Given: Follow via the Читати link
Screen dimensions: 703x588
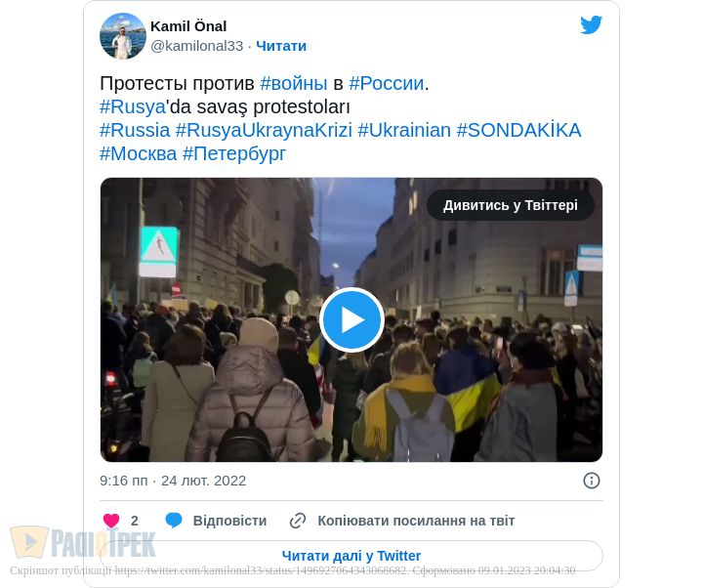Looking at the screenshot, I should pyautogui.click(x=281, y=46).
